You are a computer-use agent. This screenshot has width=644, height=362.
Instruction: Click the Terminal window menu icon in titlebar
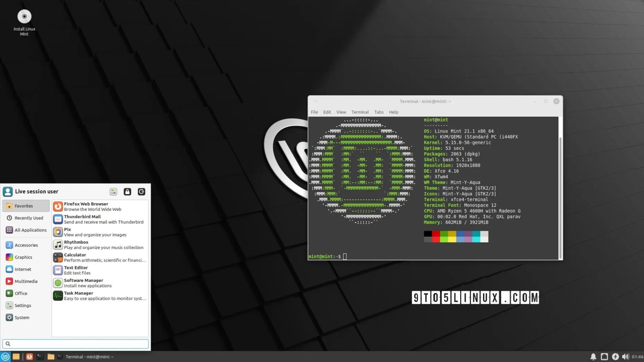315,102
